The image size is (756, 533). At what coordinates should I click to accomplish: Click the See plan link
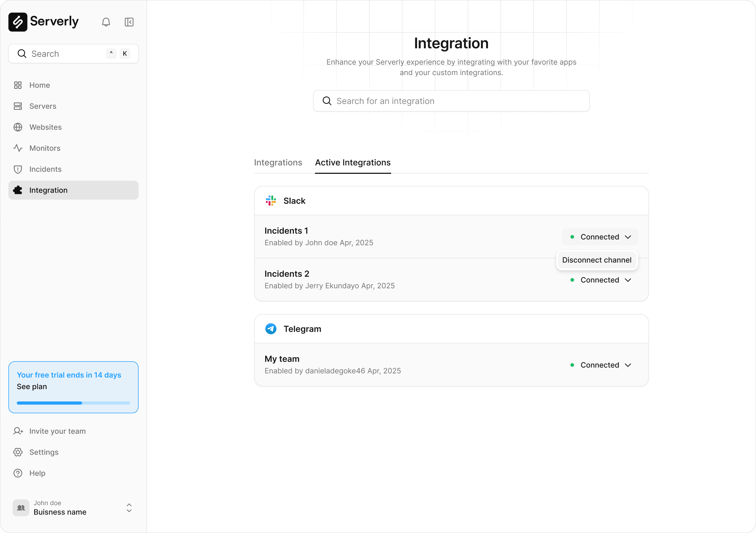click(x=32, y=386)
